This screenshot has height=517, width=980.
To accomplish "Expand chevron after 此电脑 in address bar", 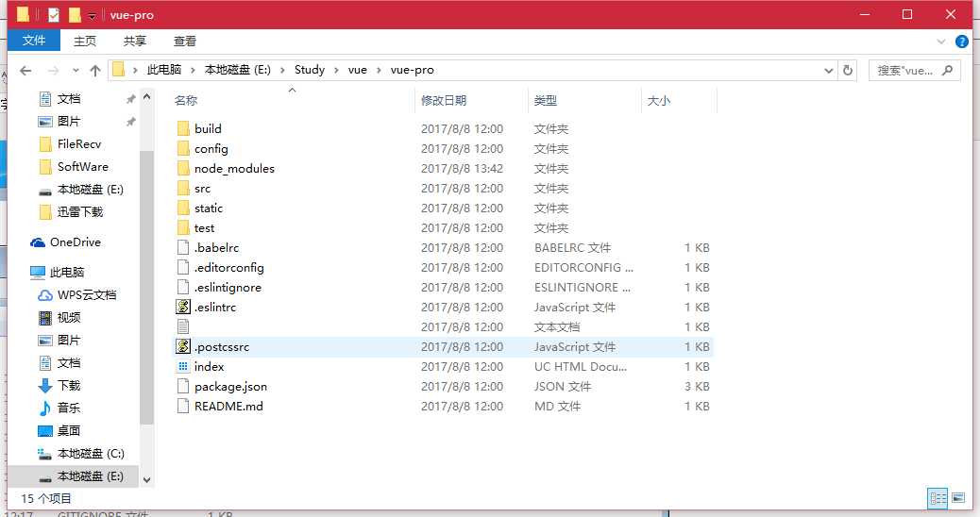I will [x=194, y=70].
